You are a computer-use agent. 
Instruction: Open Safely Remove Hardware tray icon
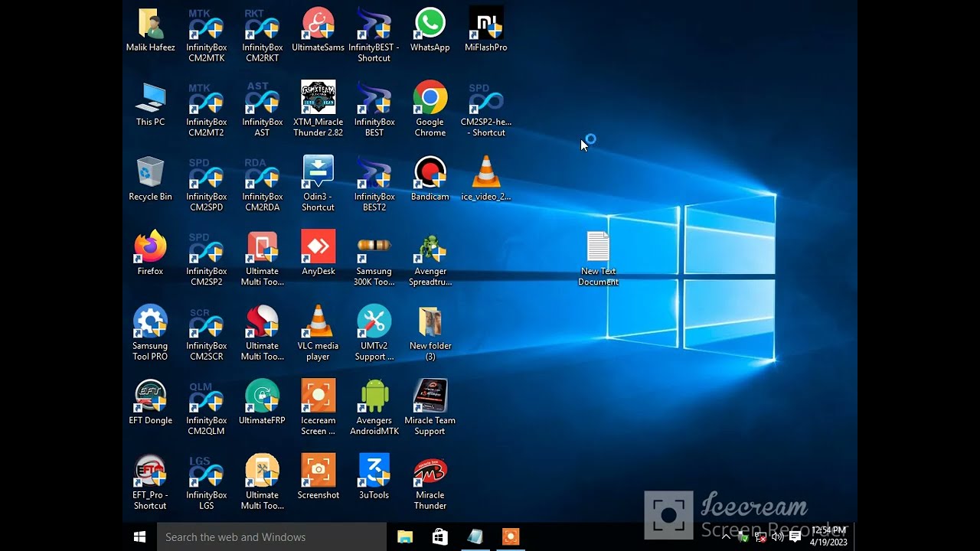[743, 537]
